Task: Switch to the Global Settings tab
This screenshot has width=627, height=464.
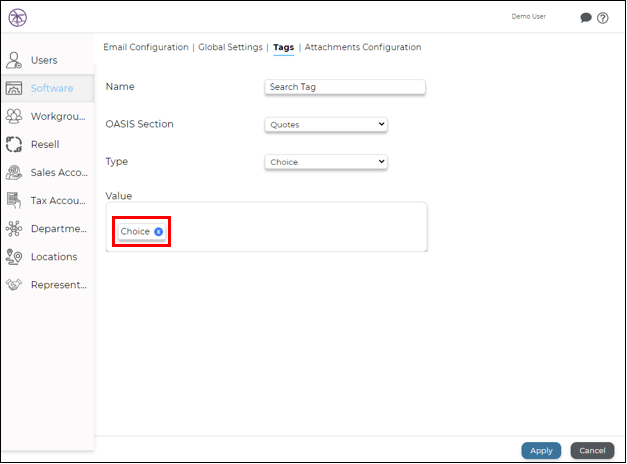Action: click(230, 47)
